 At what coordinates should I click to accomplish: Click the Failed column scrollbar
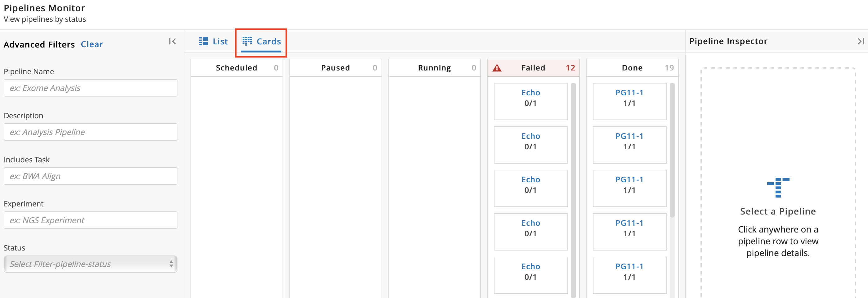573,191
